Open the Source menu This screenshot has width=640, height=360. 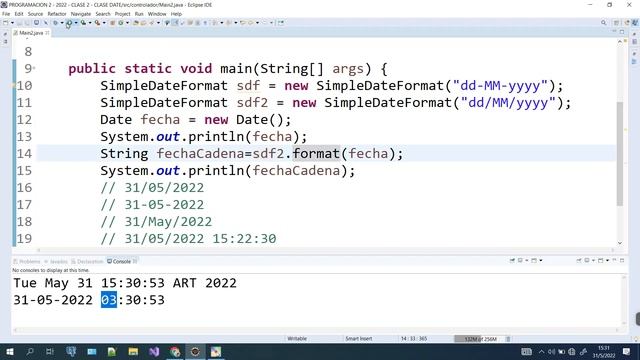pyautogui.click(x=35, y=14)
